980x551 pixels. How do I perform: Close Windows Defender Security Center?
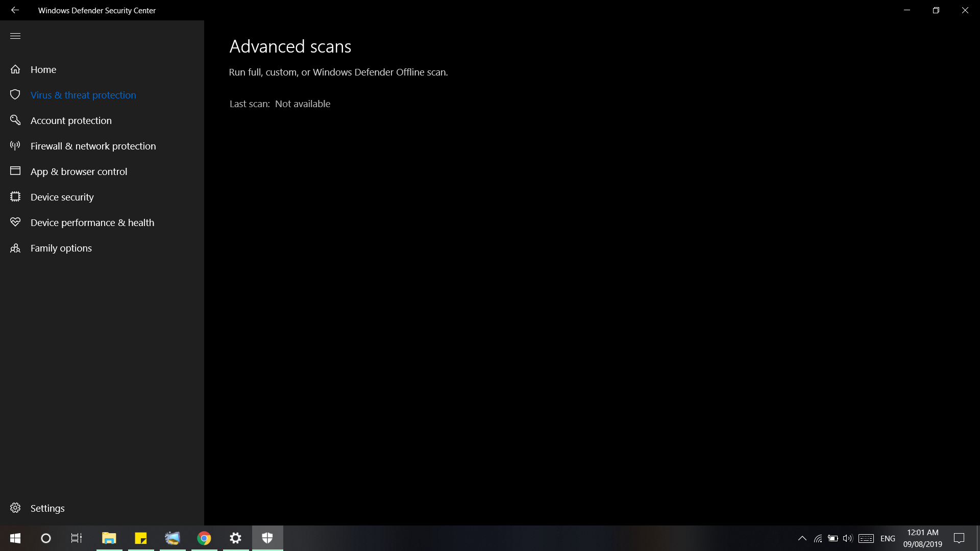(x=965, y=10)
